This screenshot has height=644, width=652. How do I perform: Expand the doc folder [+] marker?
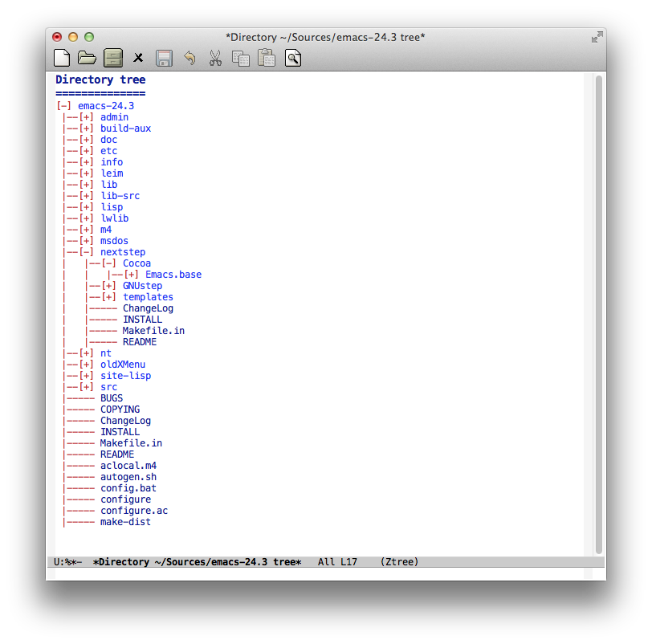point(86,140)
